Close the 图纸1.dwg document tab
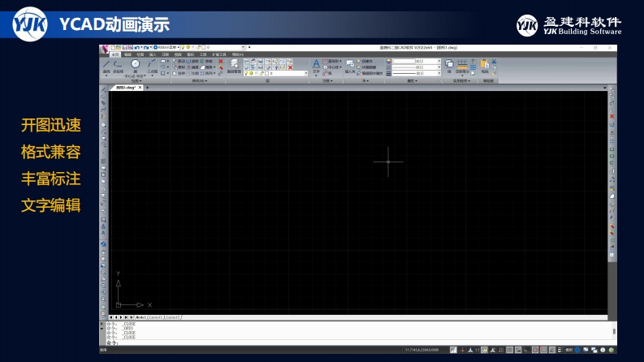This screenshot has height=362, width=644. 140,88
